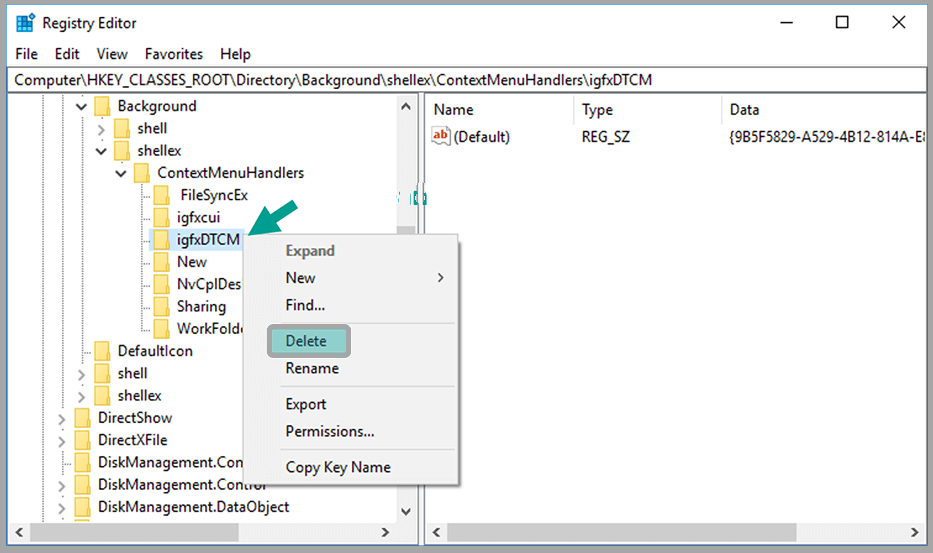Click the DiskManagement.DataObject folder icon
The image size is (933, 553).
point(82,507)
